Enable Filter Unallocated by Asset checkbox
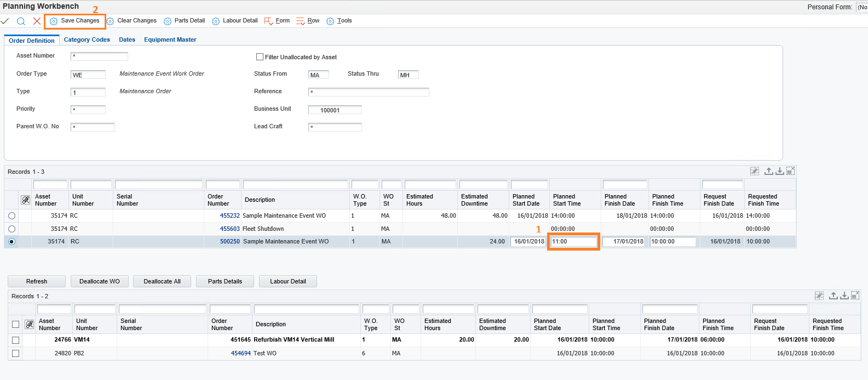This screenshot has width=868, height=380. (260, 57)
